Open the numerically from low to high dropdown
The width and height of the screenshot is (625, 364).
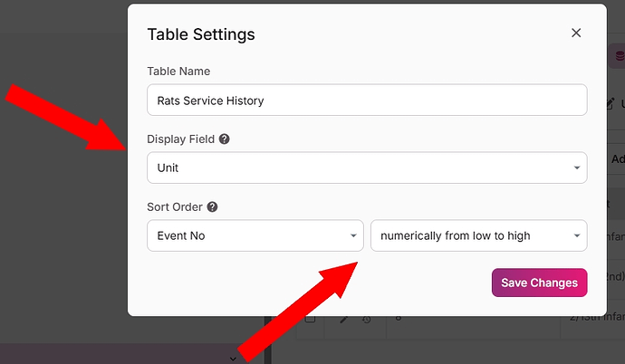[x=478, y=235]
